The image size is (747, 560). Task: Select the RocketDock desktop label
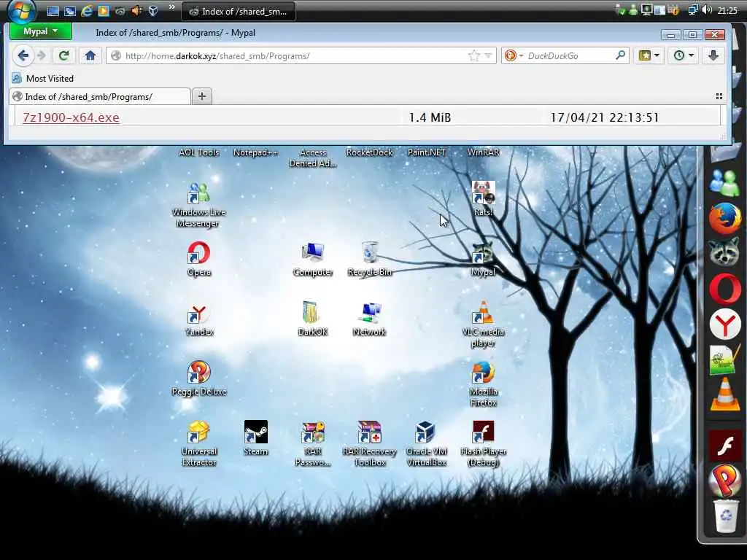click(x=369, y=152)
